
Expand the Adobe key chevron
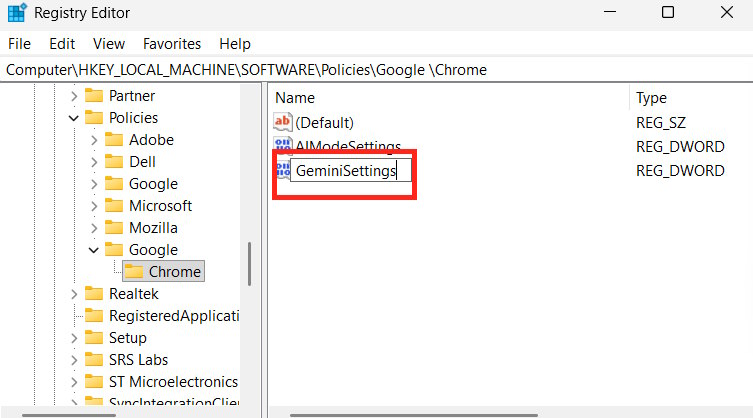click(94, 140)
